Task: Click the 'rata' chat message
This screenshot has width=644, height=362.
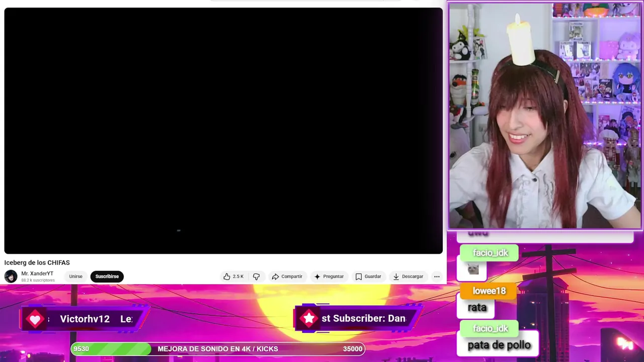Action: point(477,307)
